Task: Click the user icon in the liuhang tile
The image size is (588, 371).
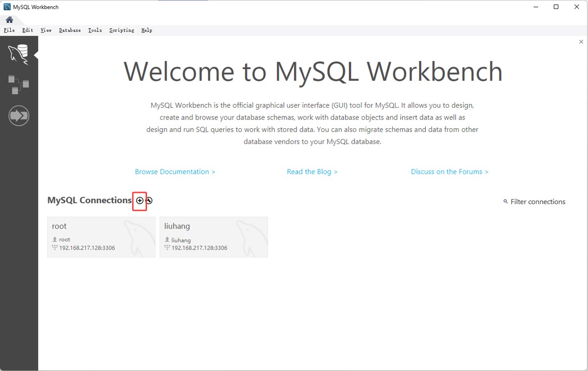Action: click(x=167, y=240)
